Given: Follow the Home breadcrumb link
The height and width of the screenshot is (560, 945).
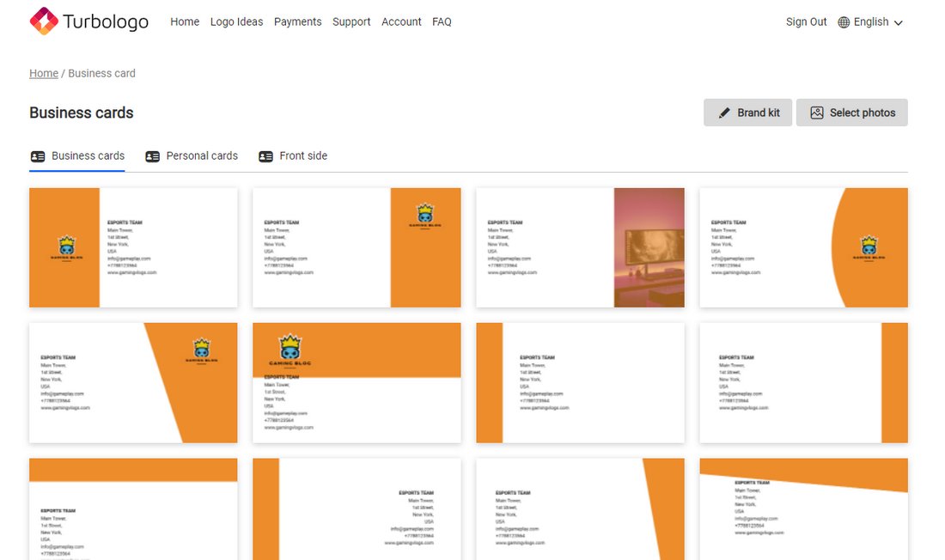Looking at the screenshot, I should click(44, 73).
